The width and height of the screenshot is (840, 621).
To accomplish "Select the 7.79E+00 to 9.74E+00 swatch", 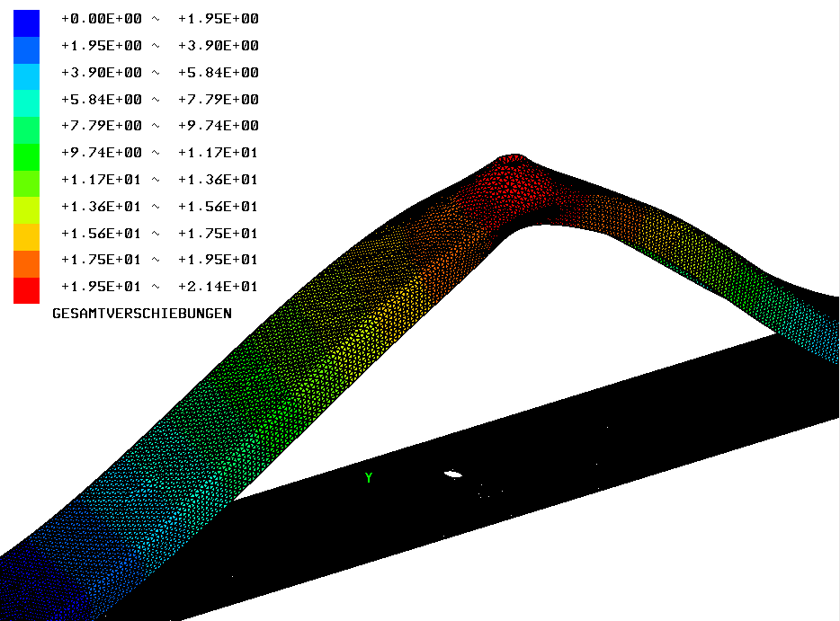I will click(26, 130).
